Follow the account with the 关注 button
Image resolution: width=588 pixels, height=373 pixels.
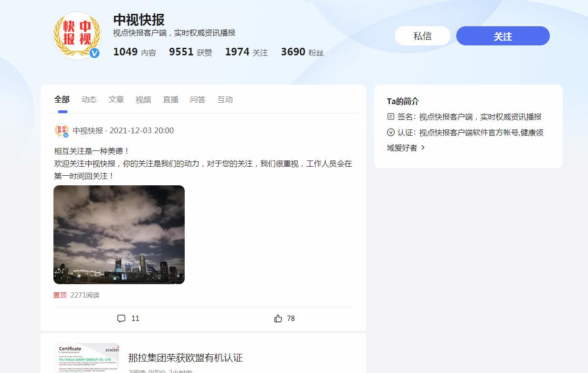tap(503, 36)
